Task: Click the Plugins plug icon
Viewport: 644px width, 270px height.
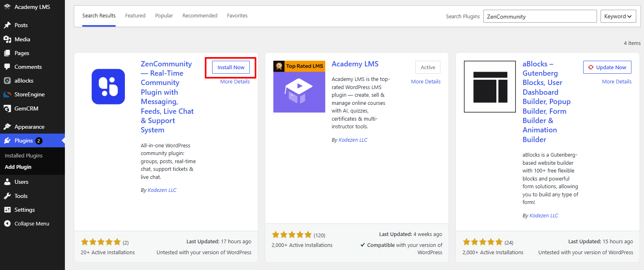Action: pos(7,140)
